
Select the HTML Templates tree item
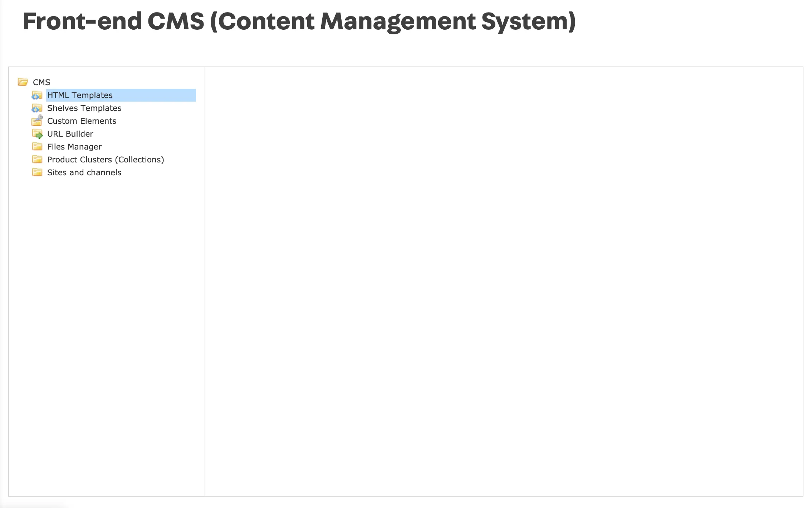[80, 95]
